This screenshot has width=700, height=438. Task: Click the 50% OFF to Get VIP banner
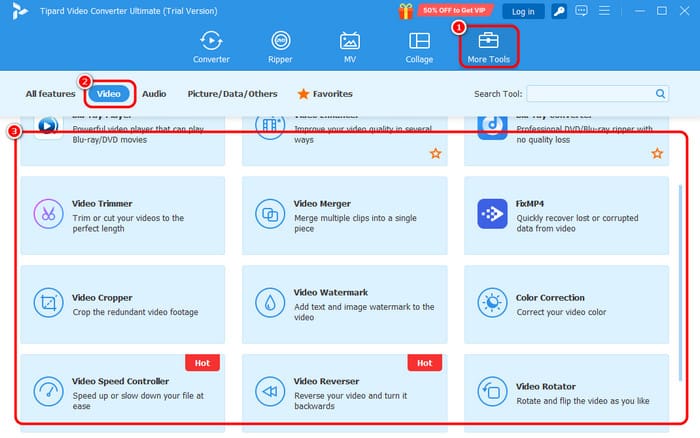point(454,10)
